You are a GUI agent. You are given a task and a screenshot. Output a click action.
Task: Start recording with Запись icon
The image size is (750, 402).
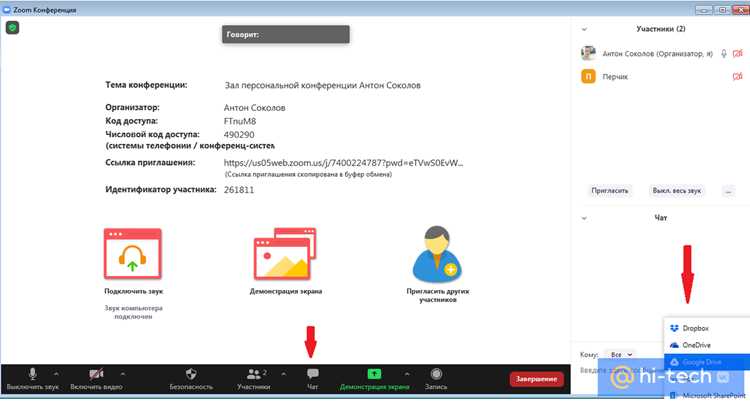(x=436, y=374)
